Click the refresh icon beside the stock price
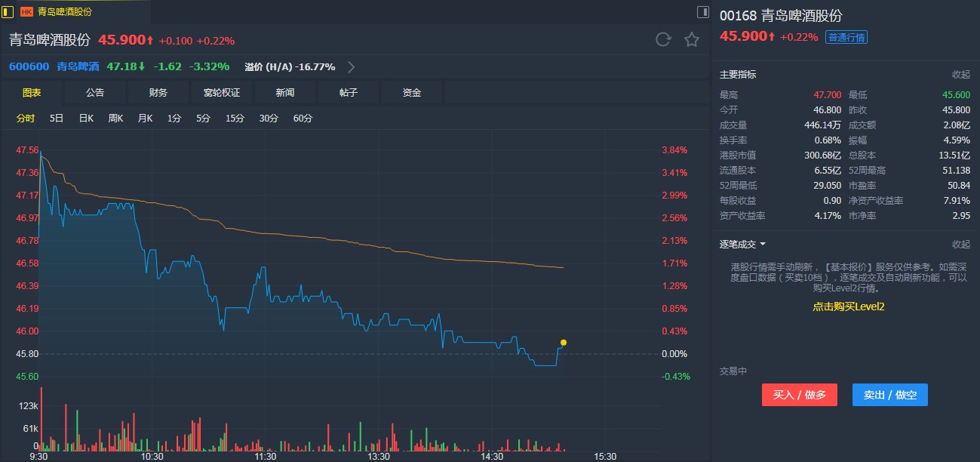 pyautogui.click(x=663, y=40)
